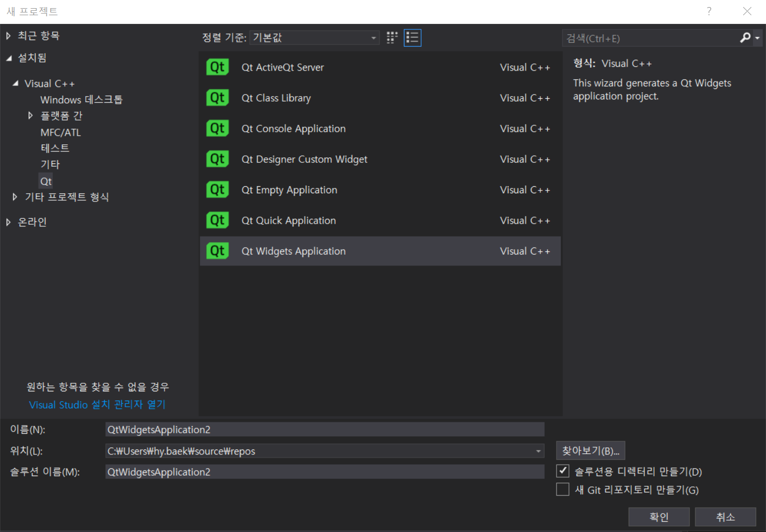Choose Qt Class Library template
The width and height of the screenshot is (766, 532).
click(380, 98)
